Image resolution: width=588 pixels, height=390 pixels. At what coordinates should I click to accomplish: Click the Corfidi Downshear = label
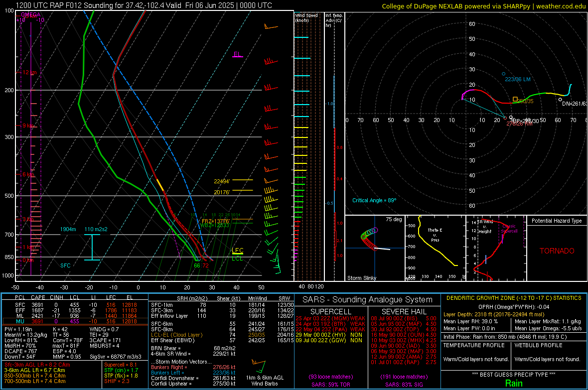click(175, 378)
